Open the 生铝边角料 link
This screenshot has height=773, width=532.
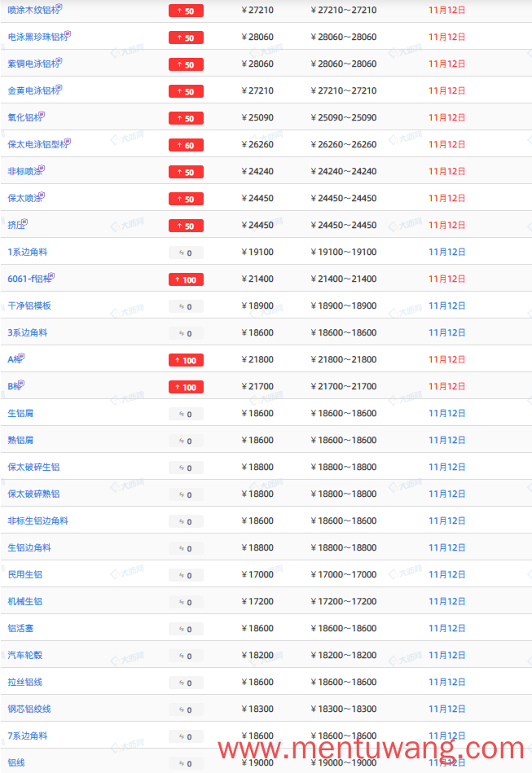click(29, 547)
